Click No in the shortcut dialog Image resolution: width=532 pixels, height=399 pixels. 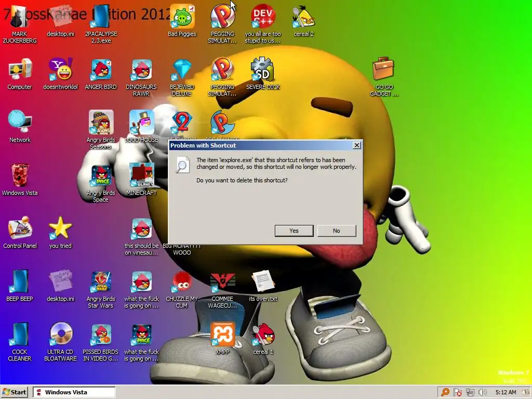[x=337, y=231]
